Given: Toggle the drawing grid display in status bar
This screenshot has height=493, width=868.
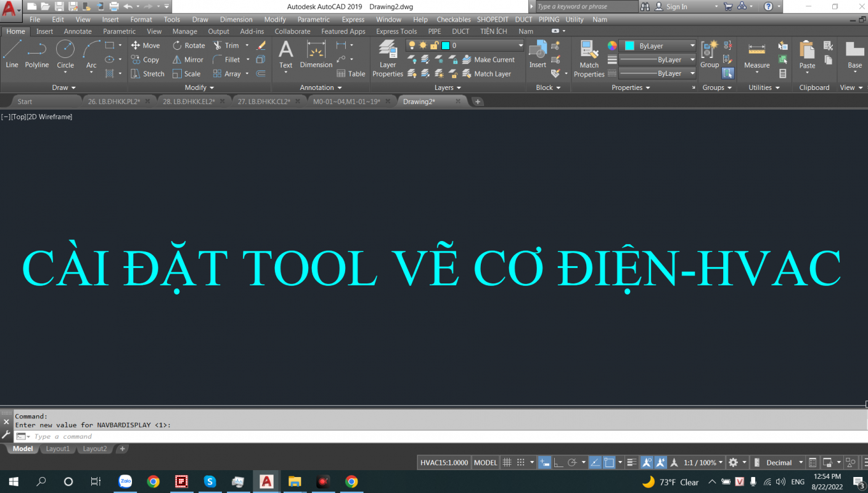Looking at the screenshot, I should (x=507, y=463).
